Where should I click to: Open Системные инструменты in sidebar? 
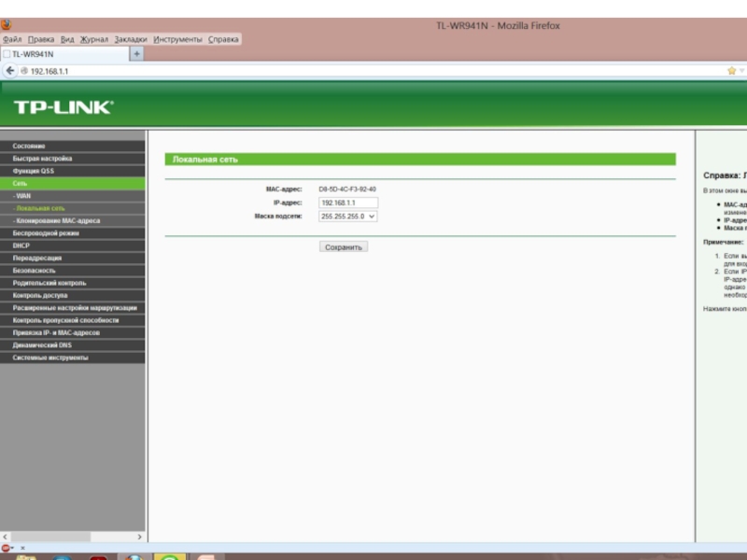[x=73, y=357]
